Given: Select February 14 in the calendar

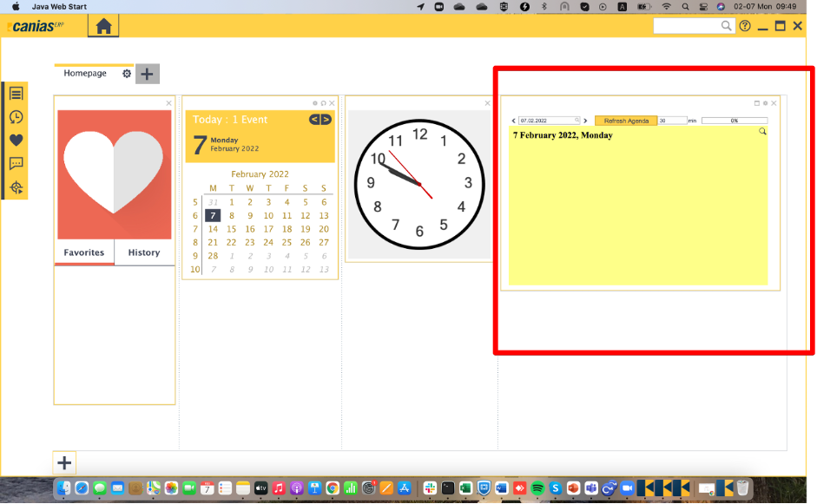Looking at the screenshot, I should pyautogui.click(x=213, y=229).
